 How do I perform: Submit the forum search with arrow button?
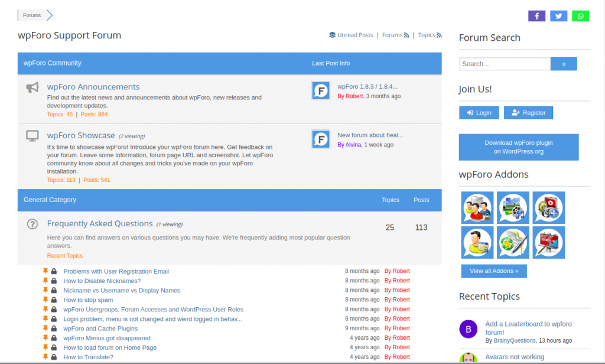(x=564, y=64)
